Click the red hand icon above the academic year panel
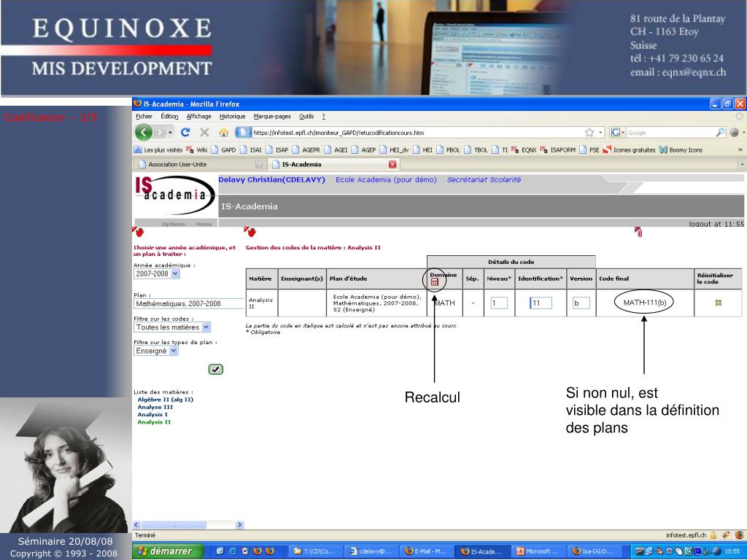Viewport: 747px width, 560px height. [138, 232]
